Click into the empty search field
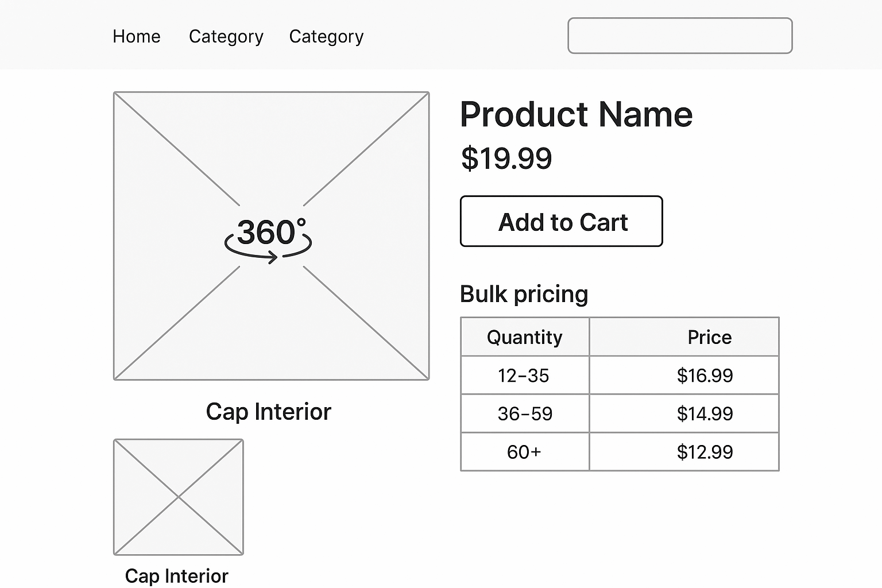Image resolution: width=882 pixels, height=588 pixels. (x=680, y=36)
